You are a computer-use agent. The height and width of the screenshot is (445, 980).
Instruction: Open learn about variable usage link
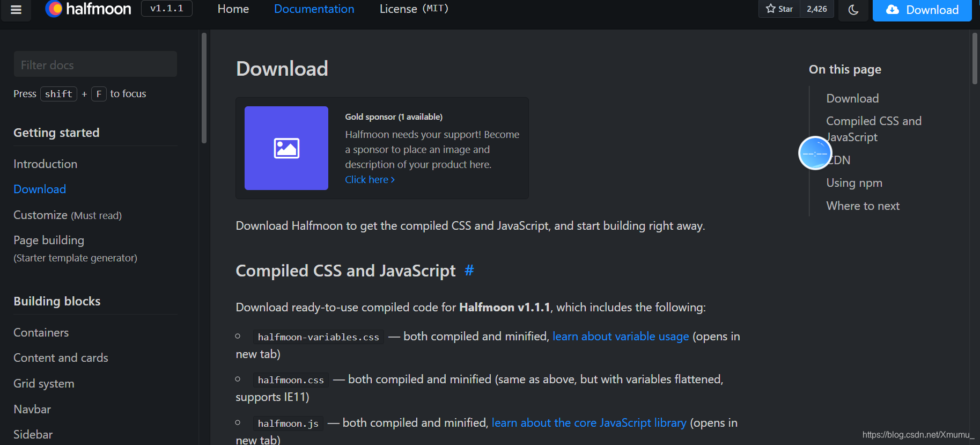point(621,336)
